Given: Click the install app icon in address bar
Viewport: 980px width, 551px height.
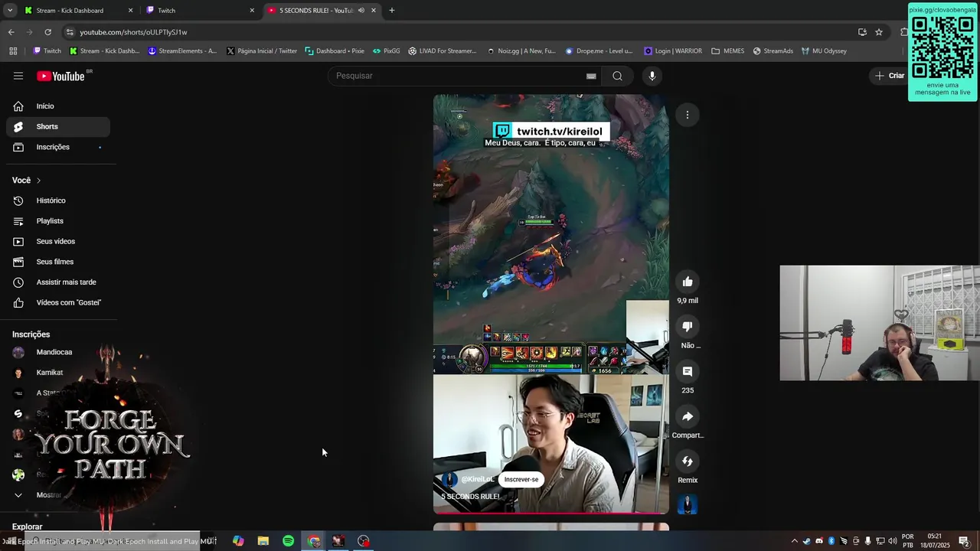Looking at the screenshot, I should (x=862, y=32).
